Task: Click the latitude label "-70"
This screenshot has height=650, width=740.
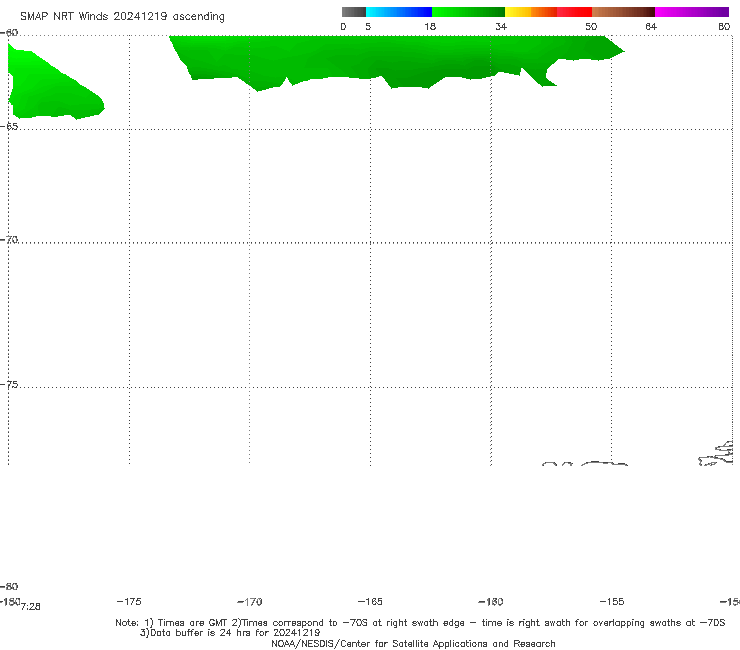Action: click(x=9, y=239)
